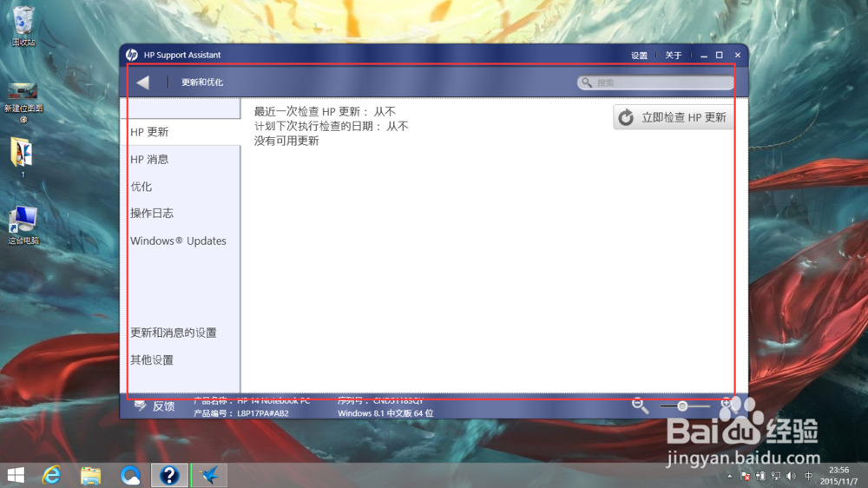Open 更新和消息的设置 link
This screenshot has height=488, width=868.
coord(174,333)
